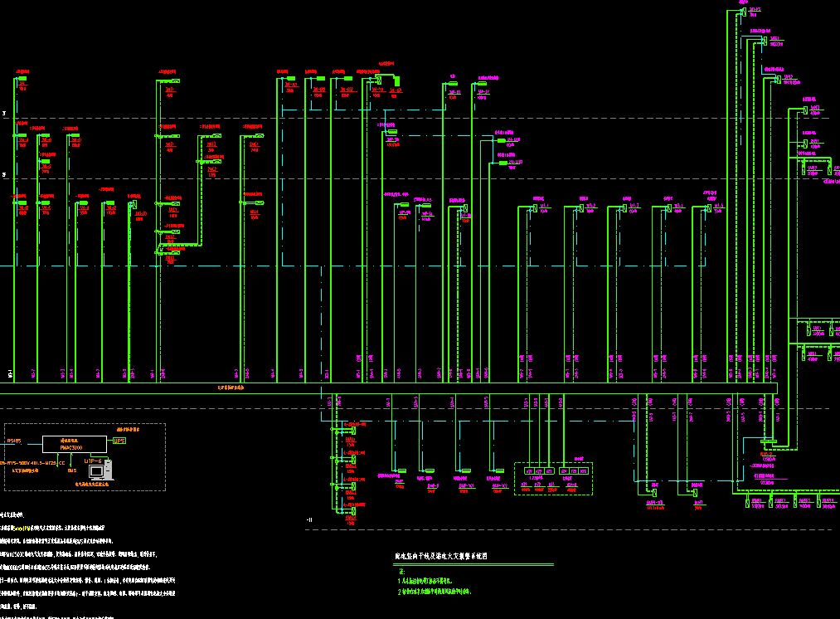Image resolution: width=840 pixels, height=619 pixels.
Task: Click the double green underline beneath the title
Action: point(473,563)
